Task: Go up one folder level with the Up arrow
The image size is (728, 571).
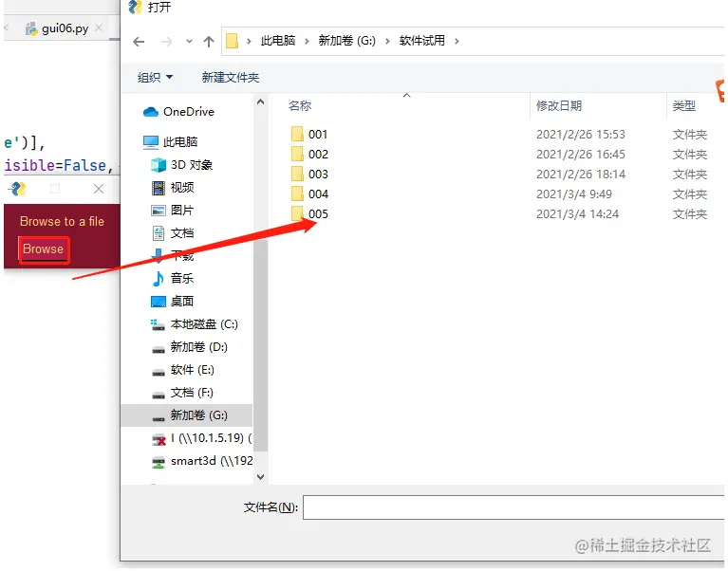Action: coord(209,42)
